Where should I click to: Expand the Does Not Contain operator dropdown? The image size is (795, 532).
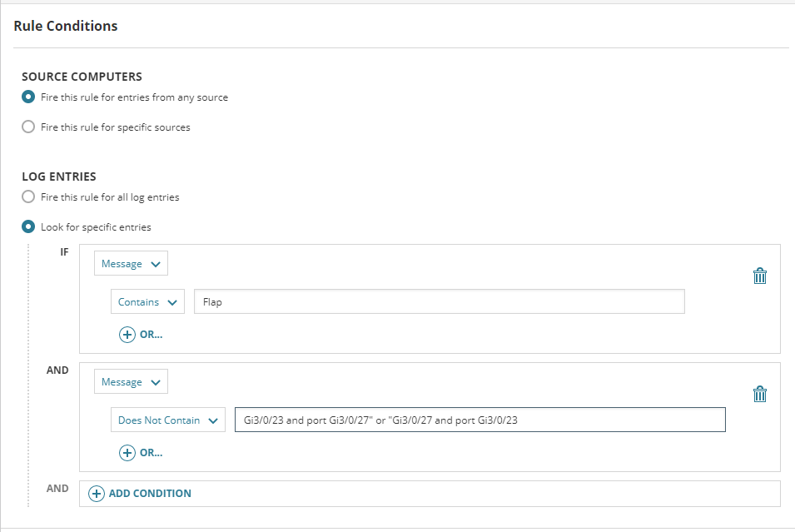tap(167, 420)
